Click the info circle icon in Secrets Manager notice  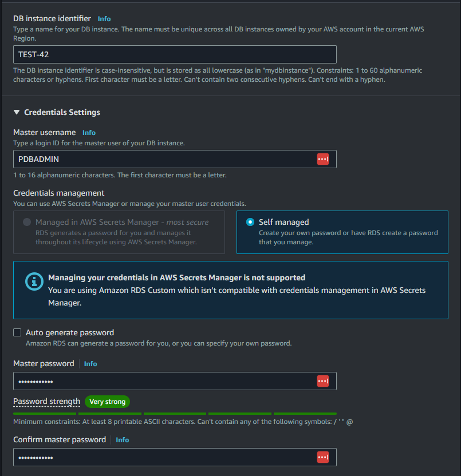(x=34, y=281)
